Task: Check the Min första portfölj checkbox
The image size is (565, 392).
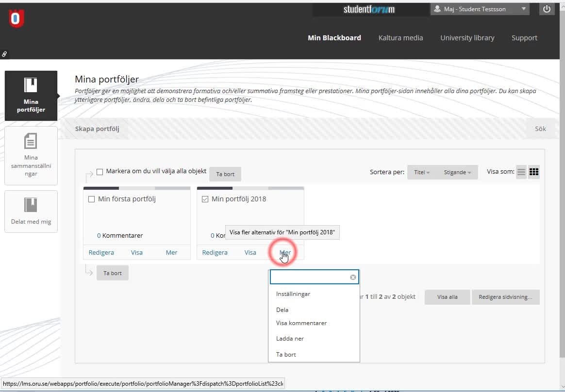Action: 92,199
